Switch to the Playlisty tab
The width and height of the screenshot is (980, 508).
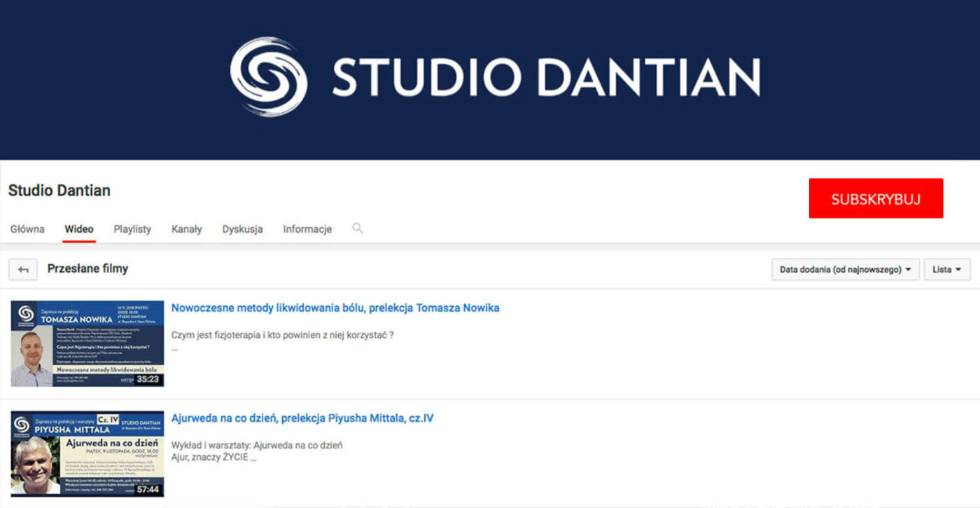pyautogui.click(x=132, y=229)
